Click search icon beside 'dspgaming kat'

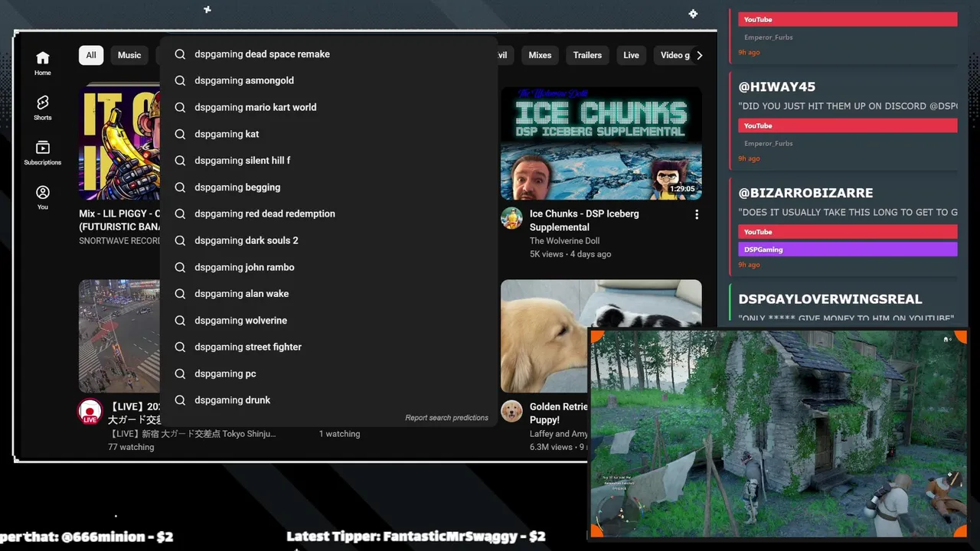(180, 134)
